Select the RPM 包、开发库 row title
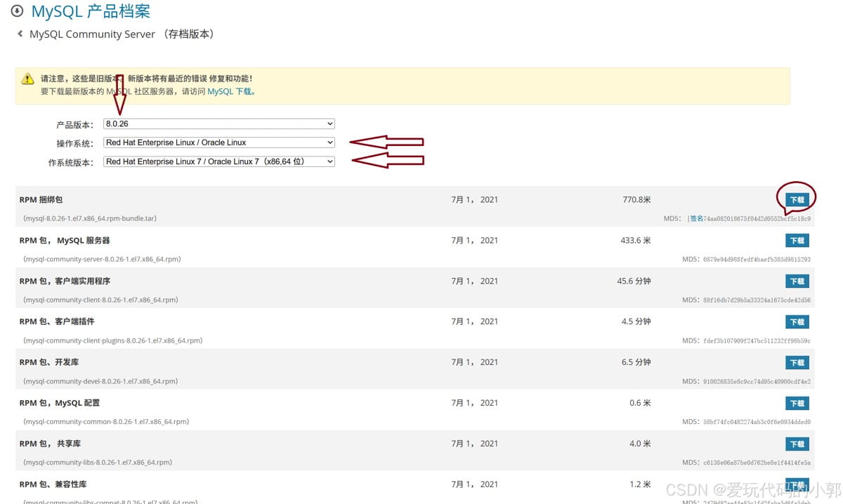The image size is (843, 504). pyautogui.click(x=49, y=362)
